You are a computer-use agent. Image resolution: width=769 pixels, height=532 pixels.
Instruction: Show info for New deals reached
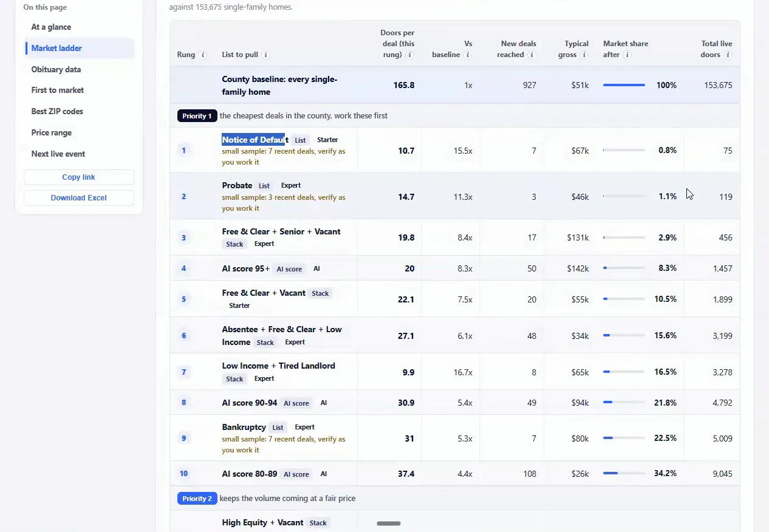click(532, 55)
